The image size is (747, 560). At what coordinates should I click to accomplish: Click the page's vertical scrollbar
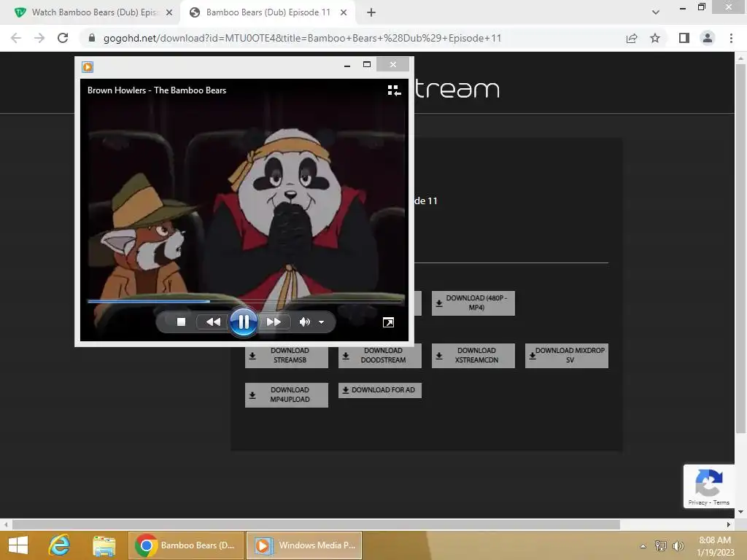tap(740, 248)
